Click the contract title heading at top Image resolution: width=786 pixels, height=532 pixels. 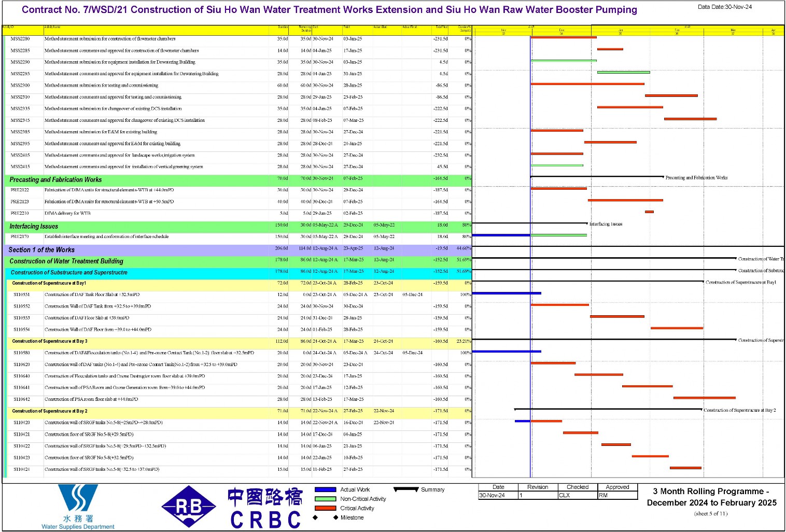(x=329, y=10)
